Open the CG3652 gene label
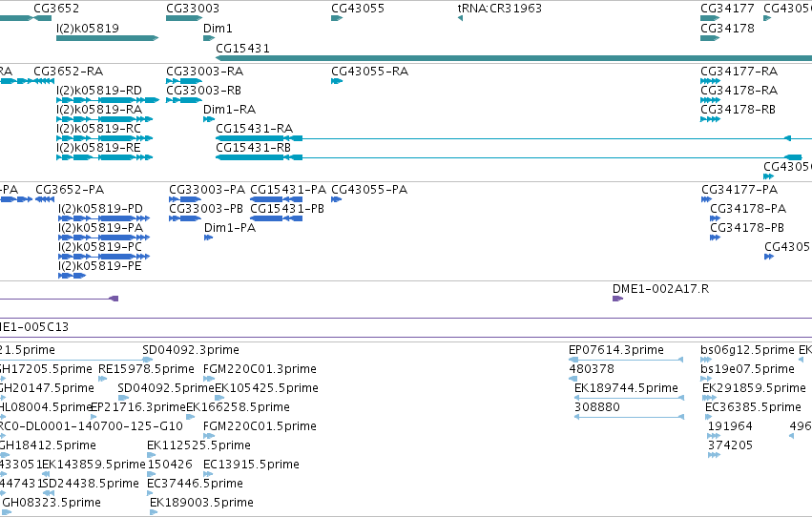Viewport: 812px width, 517px height. (56, 9)
